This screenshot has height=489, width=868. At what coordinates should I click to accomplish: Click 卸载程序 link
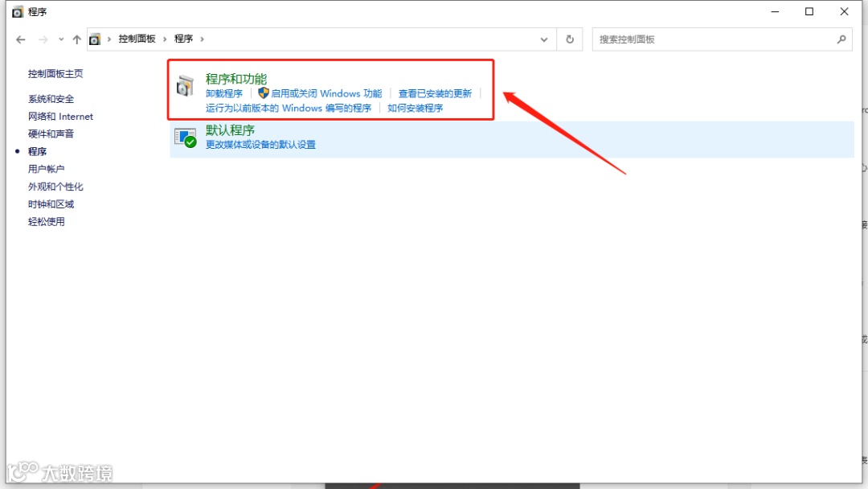(x=224, y=93)
